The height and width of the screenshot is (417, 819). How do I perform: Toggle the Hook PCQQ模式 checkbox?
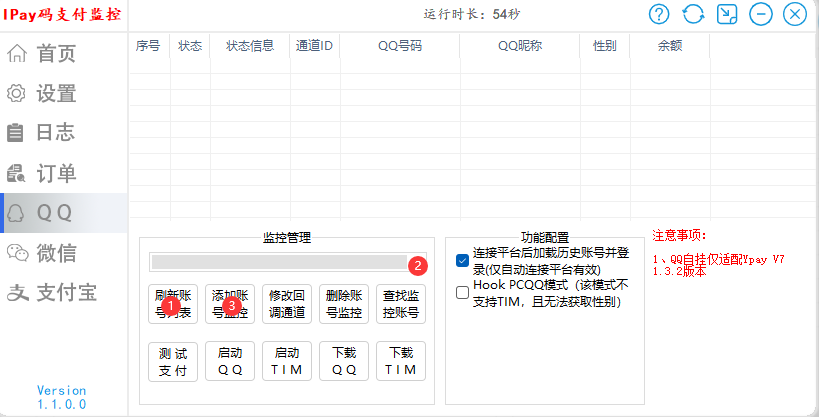click(x=462, y=293)
